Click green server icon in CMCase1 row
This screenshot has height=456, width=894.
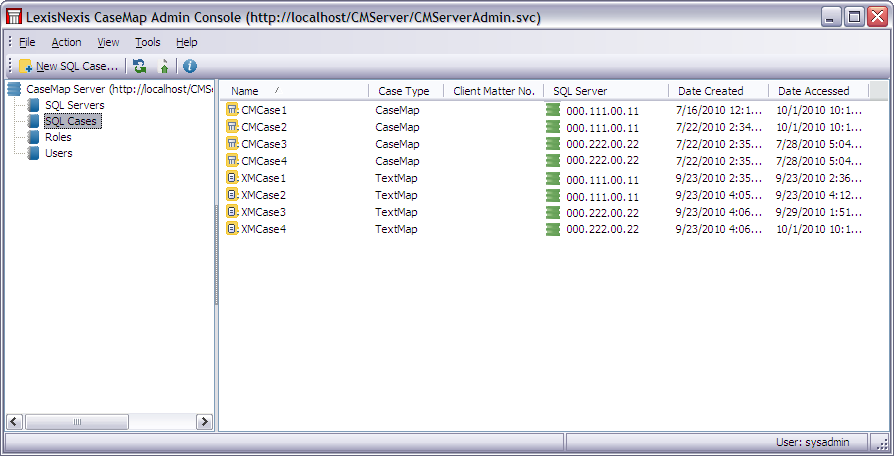point(552,110)
